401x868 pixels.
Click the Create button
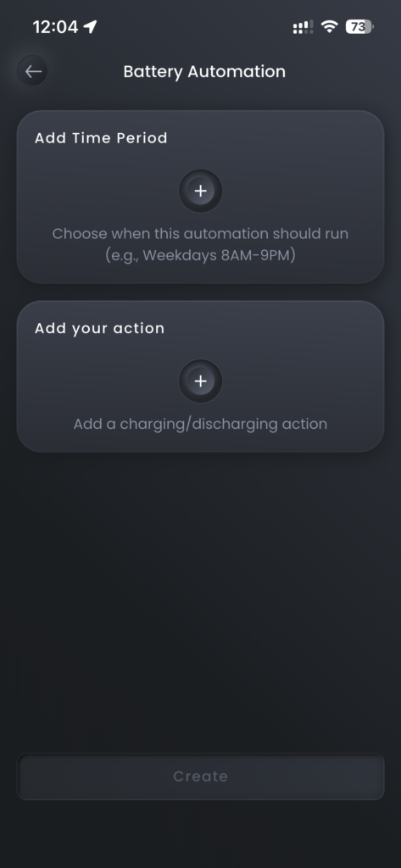click(200, 776)
